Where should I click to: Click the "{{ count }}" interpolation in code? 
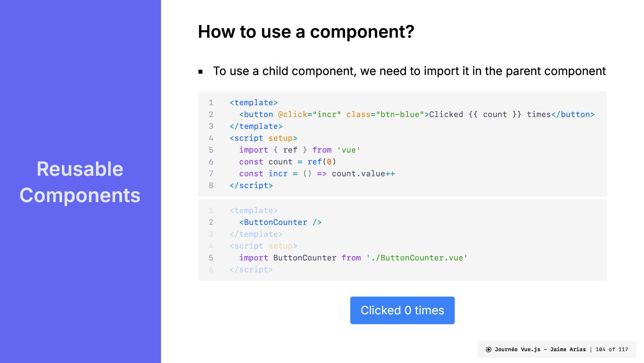495,114
